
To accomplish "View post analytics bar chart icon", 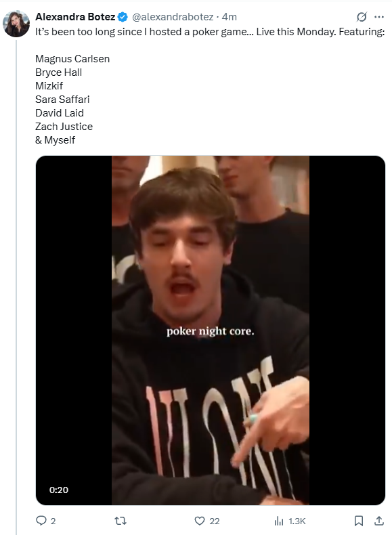I will (x=279, y=521).
